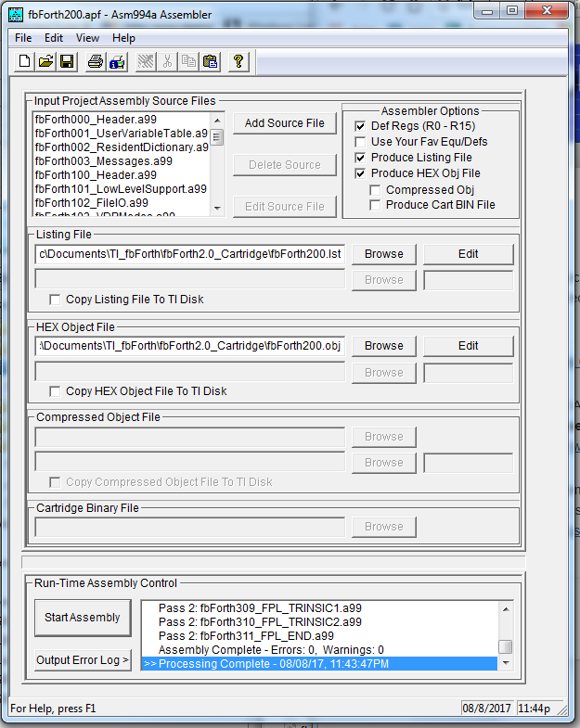580x728 pixels.
Task: Click the assembly log scrollbar thumb
Action: coord(506,646)
